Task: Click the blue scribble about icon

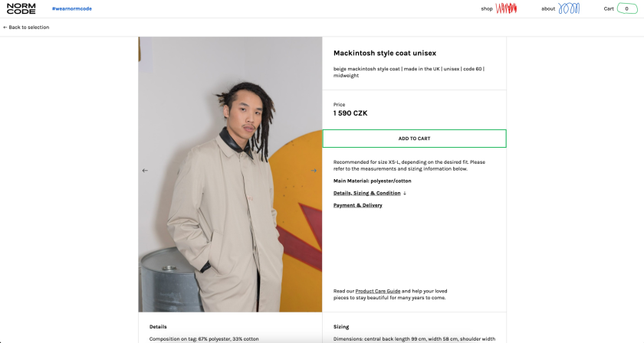Action: (569, 8)
